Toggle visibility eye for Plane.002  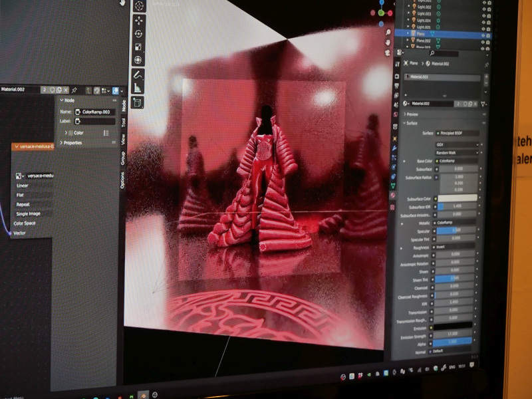[x=483, y=42]
